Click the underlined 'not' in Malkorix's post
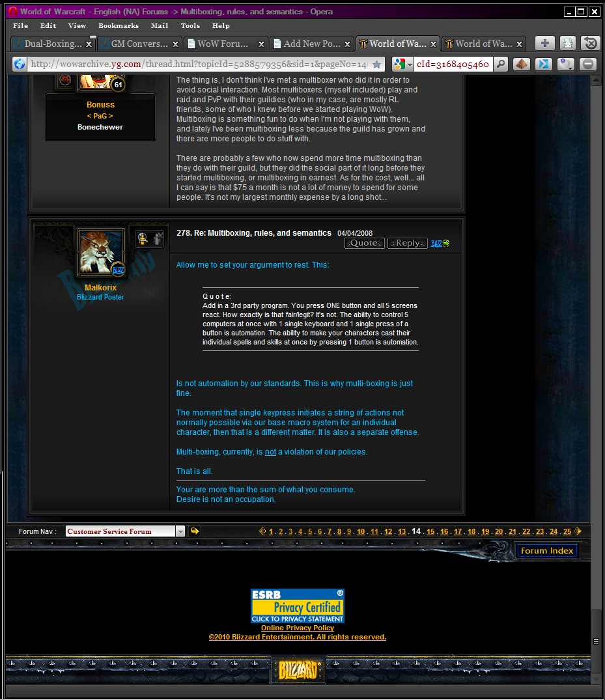The image size is (605, 700). [270, 452]
